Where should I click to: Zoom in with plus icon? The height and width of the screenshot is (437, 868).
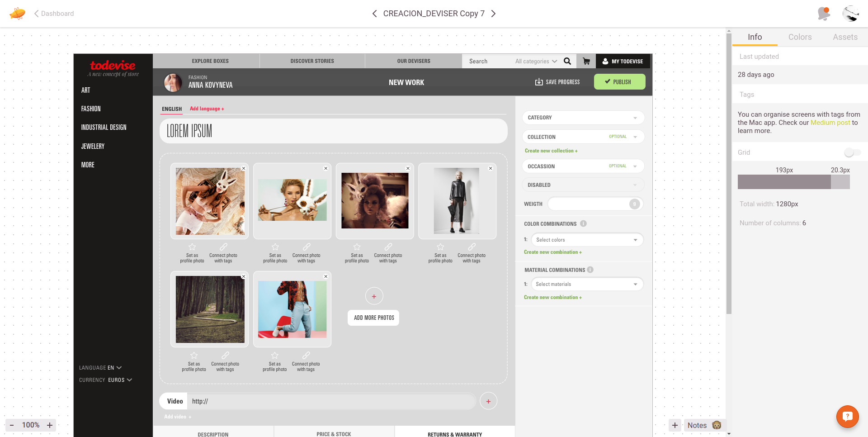(x=50, y=425)
